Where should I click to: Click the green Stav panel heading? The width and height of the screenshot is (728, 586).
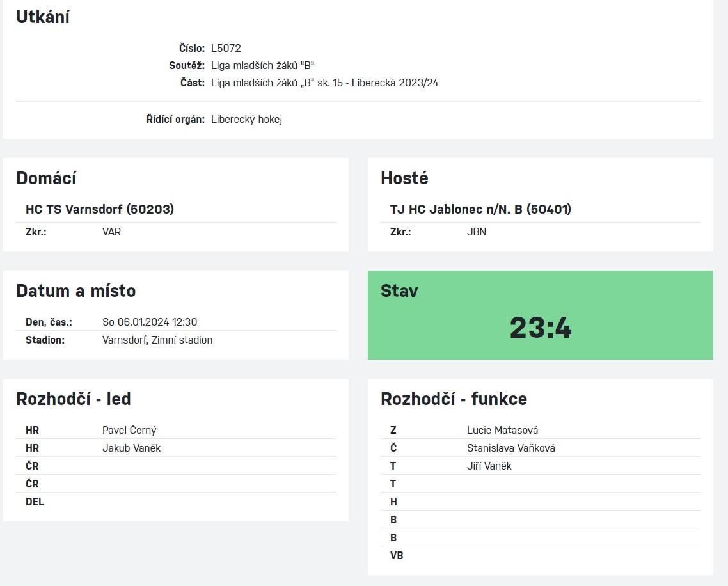point(399,290)
